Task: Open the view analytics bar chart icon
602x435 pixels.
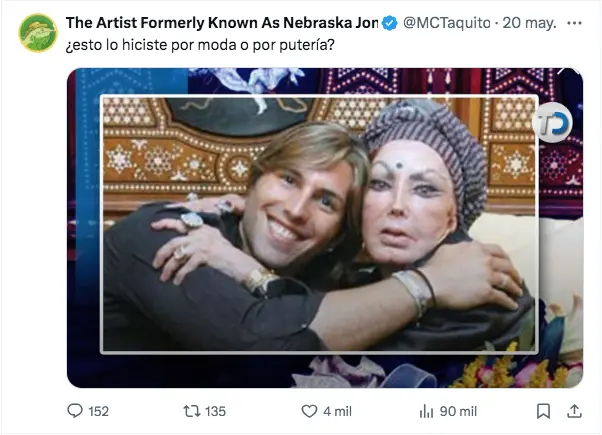Action: click(425, 410)
